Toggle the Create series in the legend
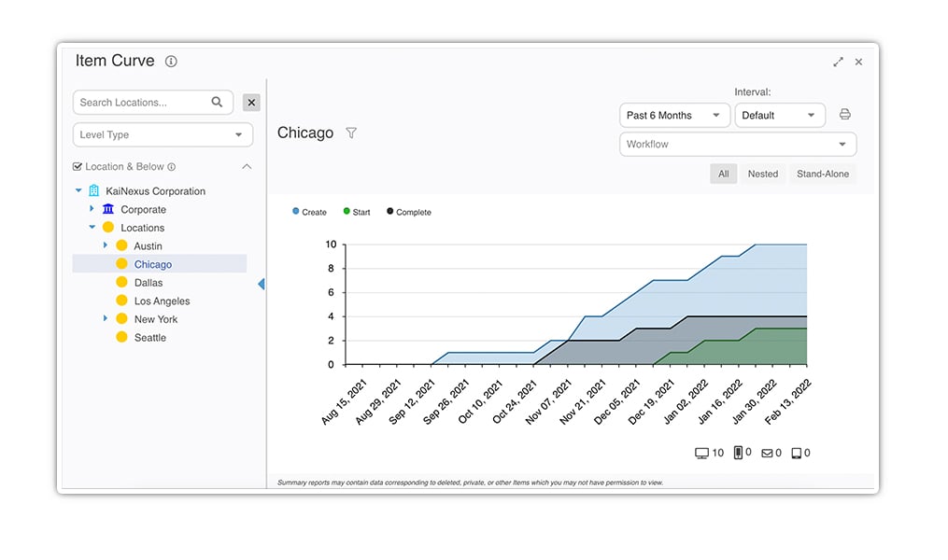 point(309,212)
